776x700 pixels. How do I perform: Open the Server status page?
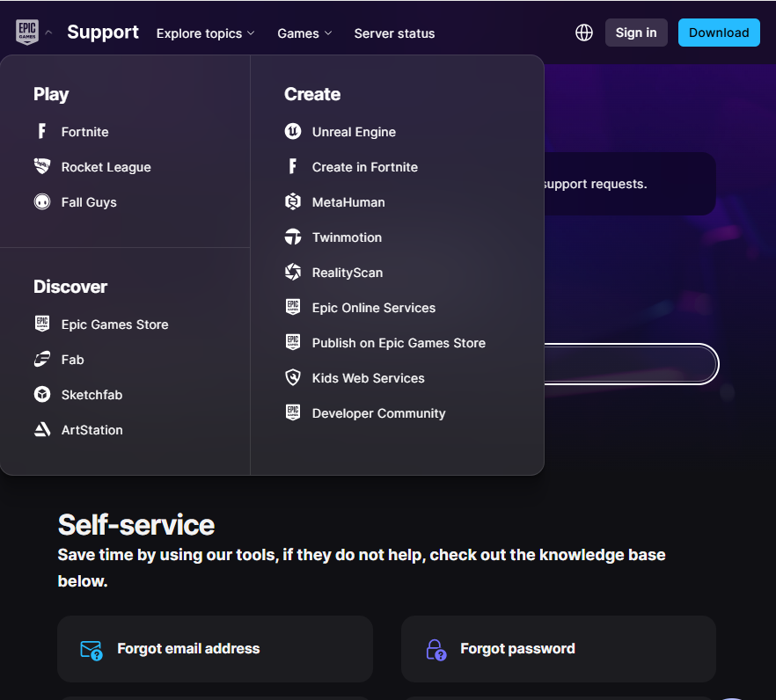pyautogui.click(x=394, y=33)
